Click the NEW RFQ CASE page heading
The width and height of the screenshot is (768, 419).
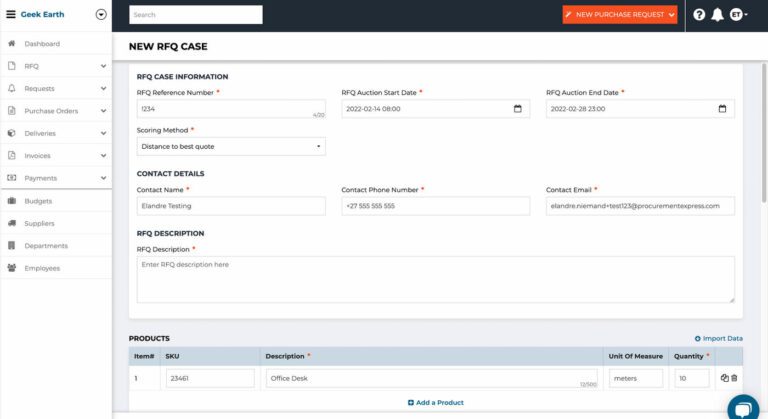tap(168, 47)
